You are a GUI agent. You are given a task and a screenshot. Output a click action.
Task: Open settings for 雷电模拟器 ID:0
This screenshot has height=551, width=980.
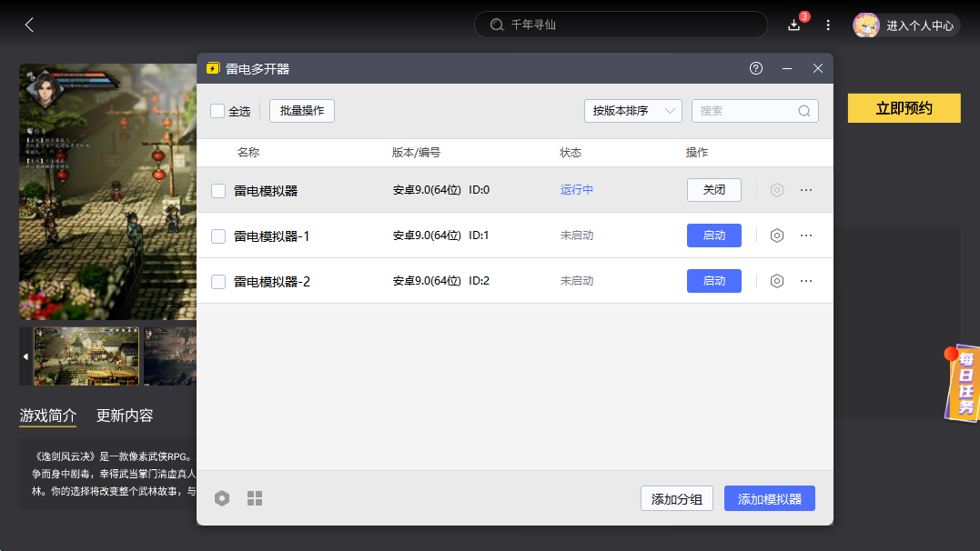click(777, 190)
